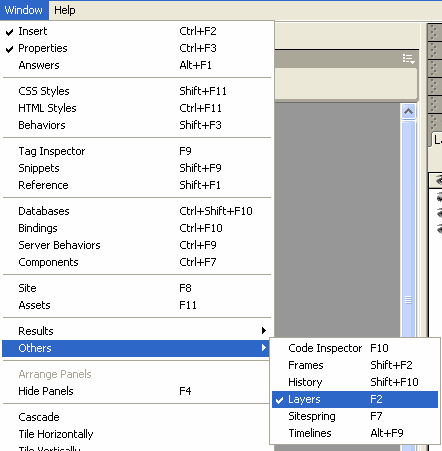Open History panel from submenu

pos(355,382)
